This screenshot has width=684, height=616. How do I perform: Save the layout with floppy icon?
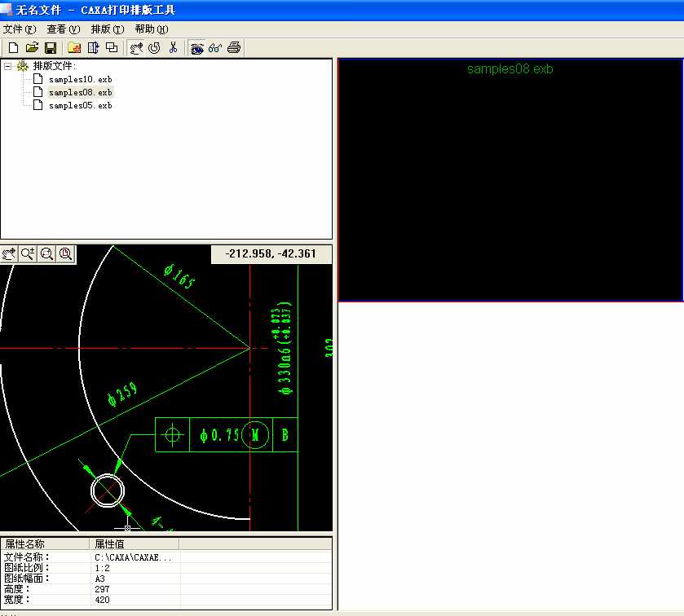click(51, 47)
